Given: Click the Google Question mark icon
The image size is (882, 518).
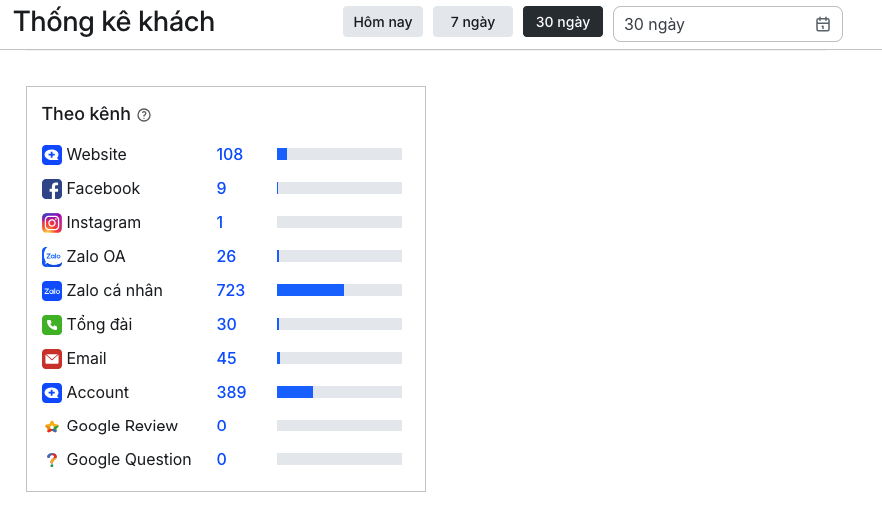Looking at the screenshot, I should pos(52,460).
